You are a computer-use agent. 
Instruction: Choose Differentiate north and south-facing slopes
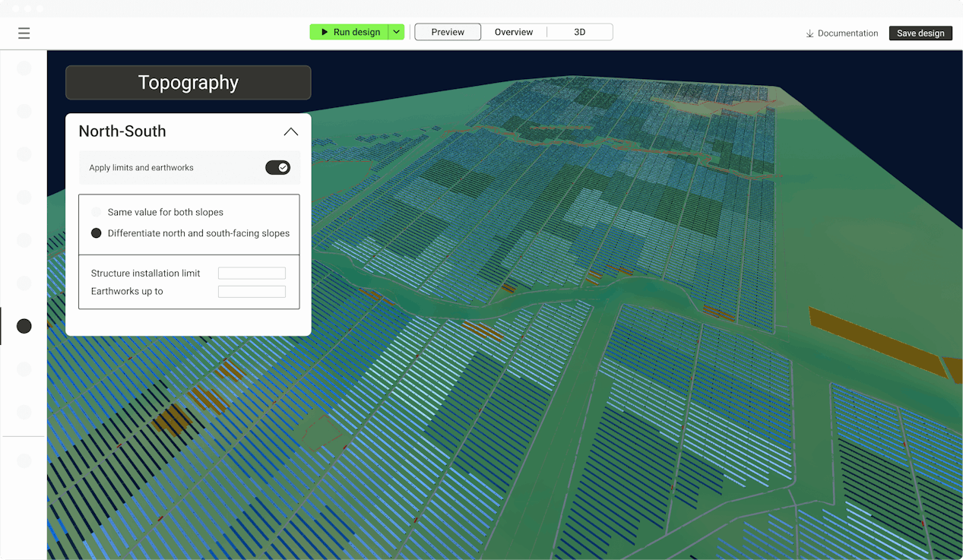pos(97,233)
